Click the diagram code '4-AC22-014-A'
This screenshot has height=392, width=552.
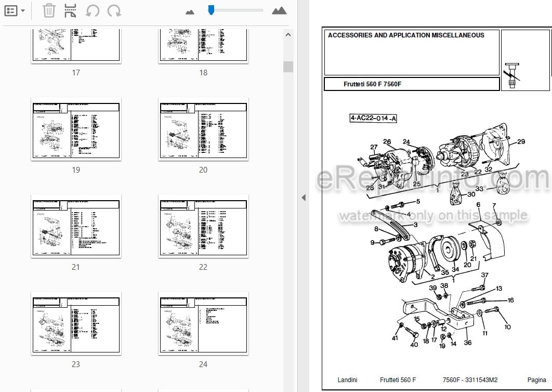pos(373,119)
